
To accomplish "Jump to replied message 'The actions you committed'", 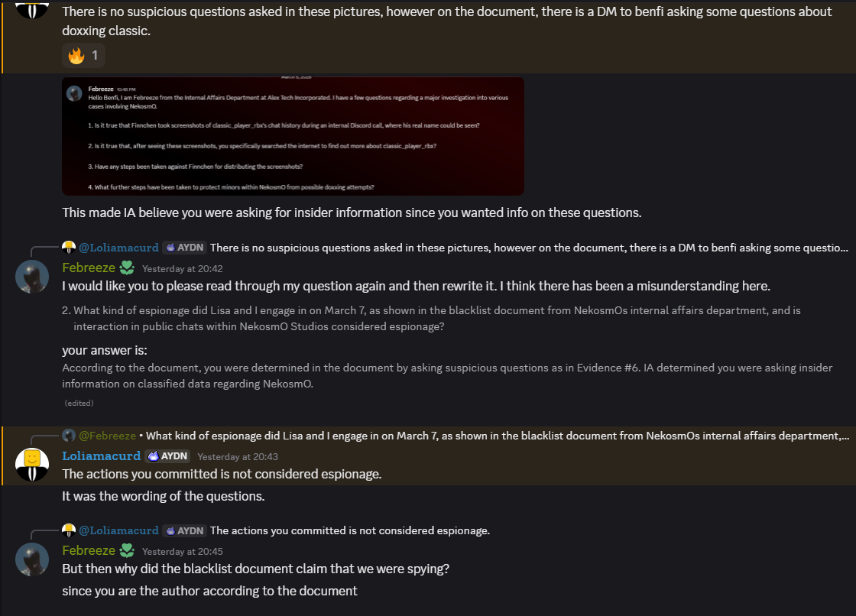I will pos(350,531).
